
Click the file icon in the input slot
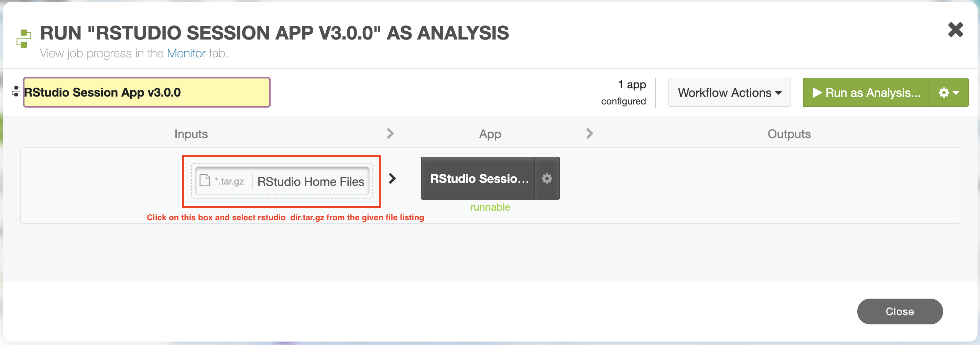pos(205,181)
